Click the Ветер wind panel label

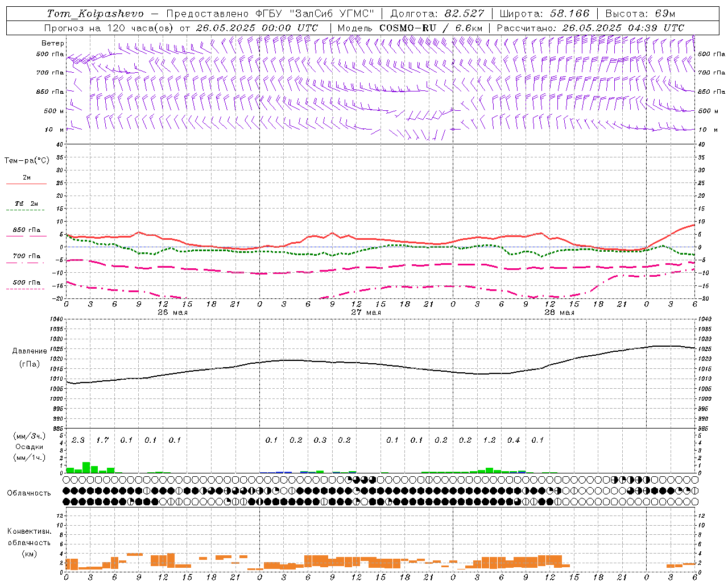[53, 43]
